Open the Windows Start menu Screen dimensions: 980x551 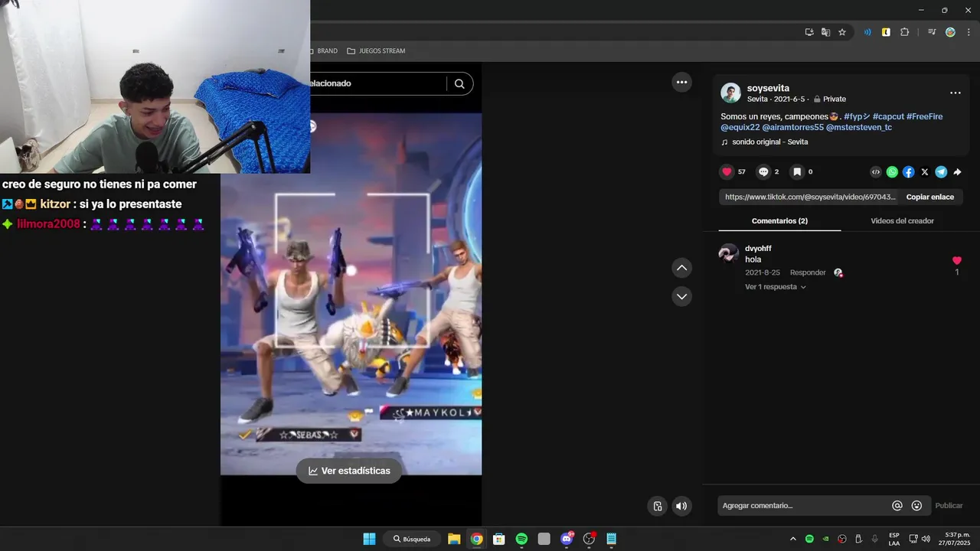click(x=369, y=539)
